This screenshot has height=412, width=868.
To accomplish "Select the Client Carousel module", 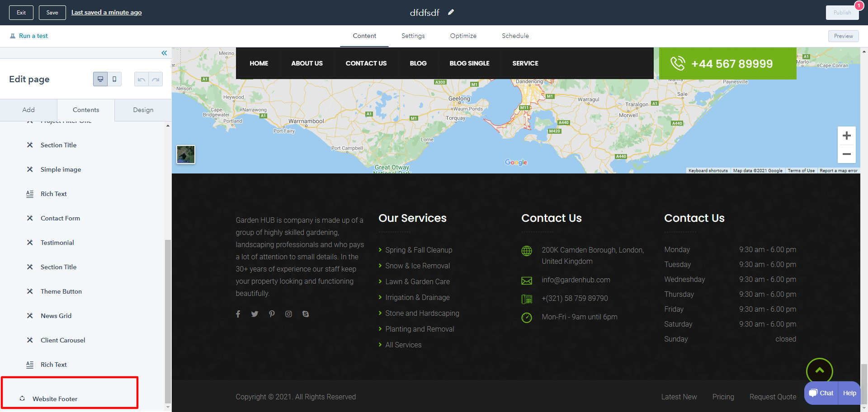I will [x=63, y=340].
